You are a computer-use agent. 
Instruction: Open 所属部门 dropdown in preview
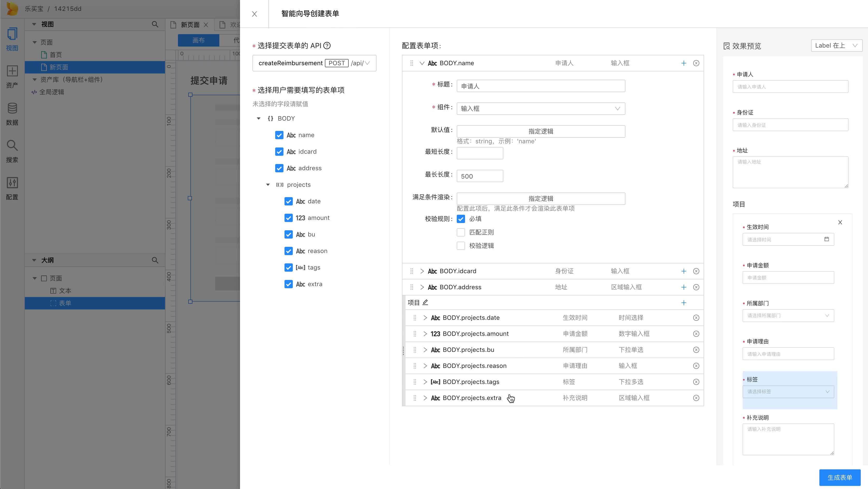click(x=788, y=316)
